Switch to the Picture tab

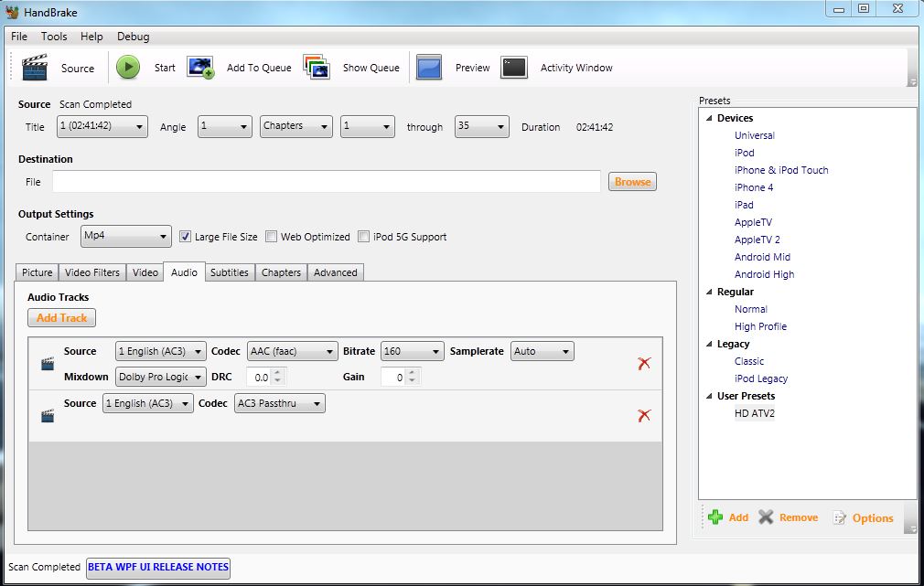pyautogui.click(x=38, y=272)
